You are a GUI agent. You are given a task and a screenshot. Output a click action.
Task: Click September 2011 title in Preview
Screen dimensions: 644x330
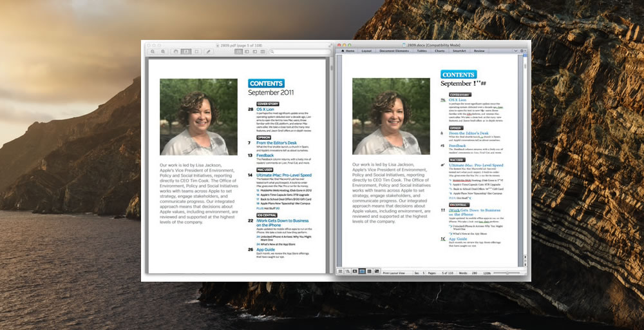click(270, 92)
